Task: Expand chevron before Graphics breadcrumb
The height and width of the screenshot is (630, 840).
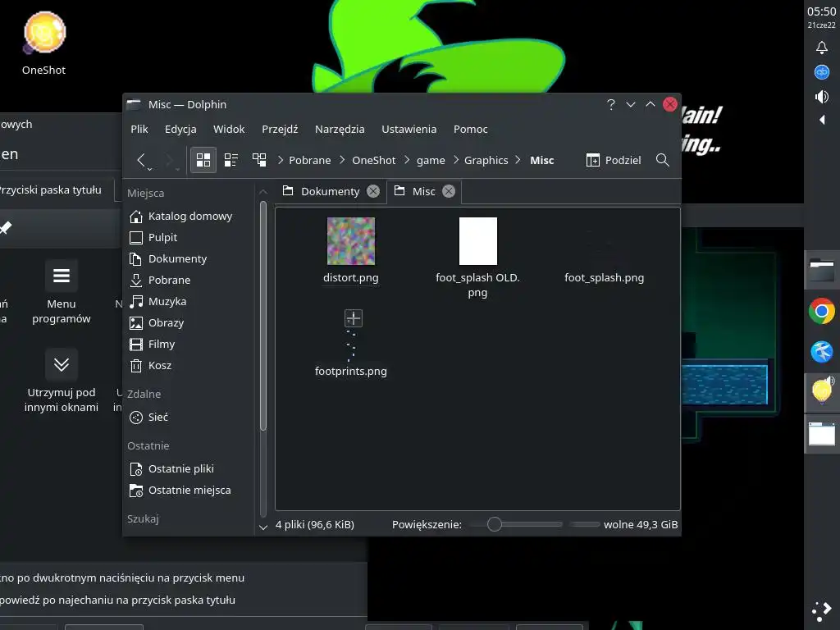Action: 456,160
